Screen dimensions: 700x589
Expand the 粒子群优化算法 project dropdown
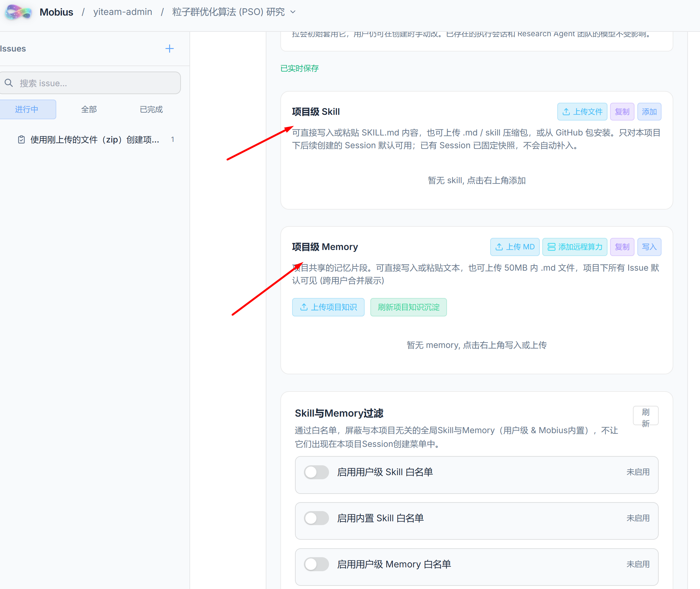[x=293, y=12]
